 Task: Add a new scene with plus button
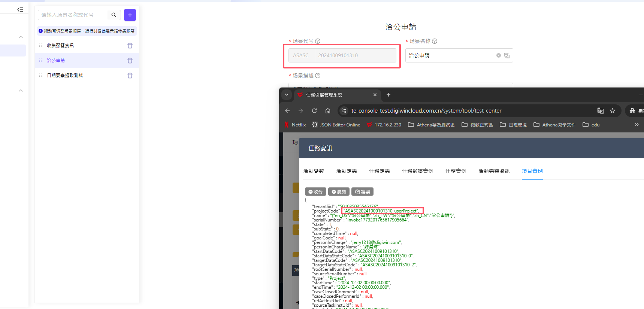pos(130,15)
